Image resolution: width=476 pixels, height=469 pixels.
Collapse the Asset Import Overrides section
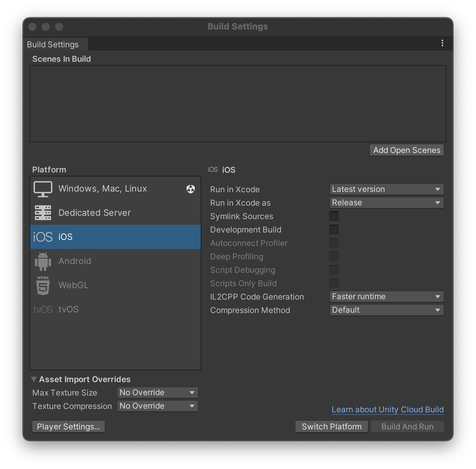(34, 379)
